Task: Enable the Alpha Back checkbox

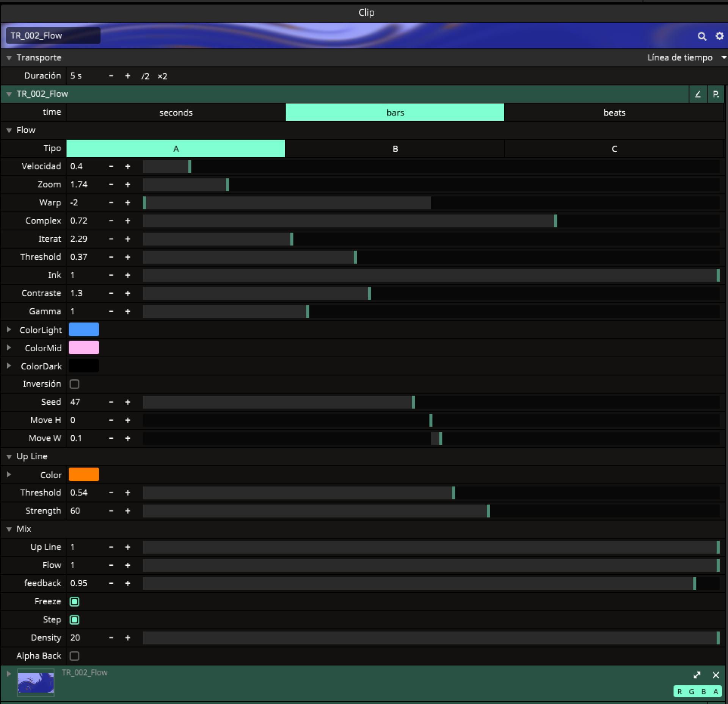Action: coord(75,656)
